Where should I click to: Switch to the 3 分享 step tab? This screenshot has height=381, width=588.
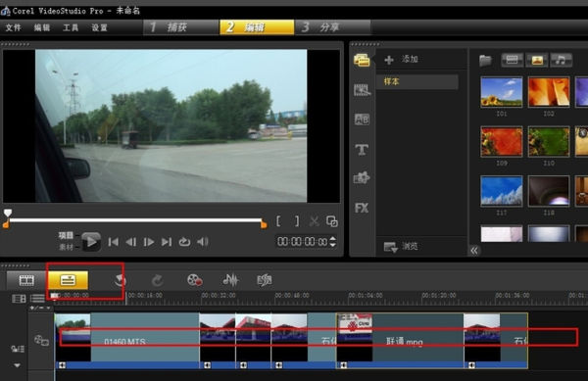[332, 27]
